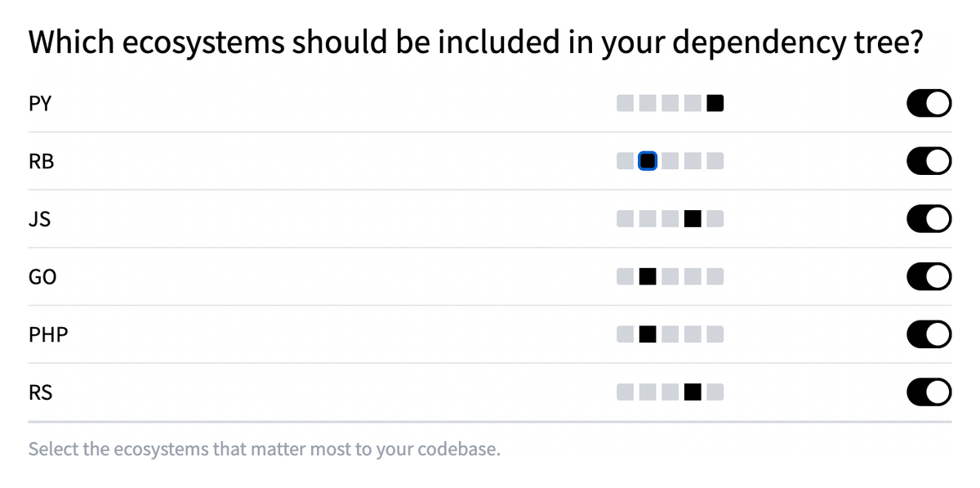Set PY rating to the first square
The image size is (980, 488).
pos(624,103)
